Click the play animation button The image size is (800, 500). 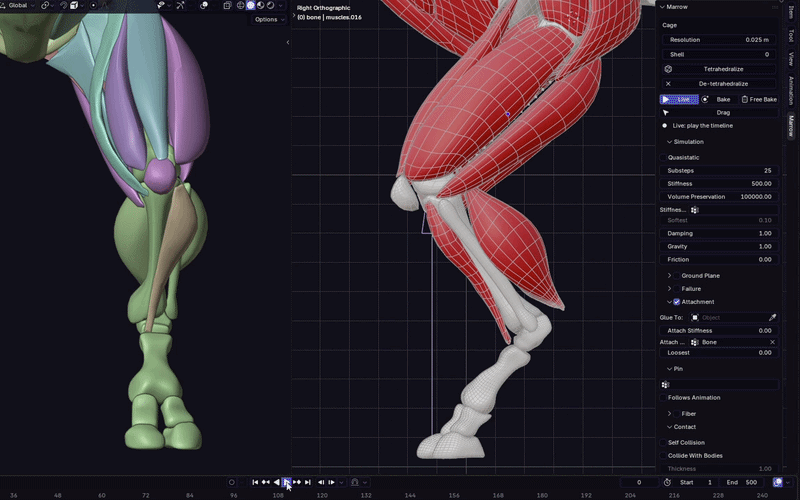(287, 482)
